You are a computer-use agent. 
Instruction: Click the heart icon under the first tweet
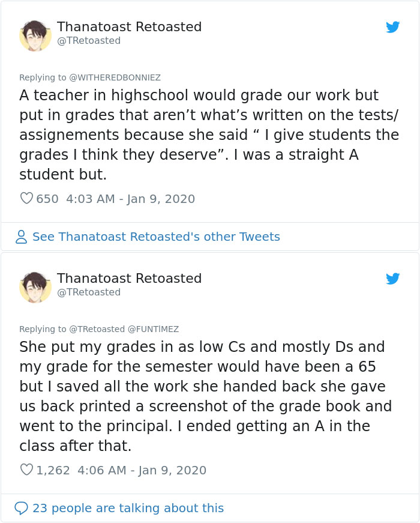[x=26, y=198]
